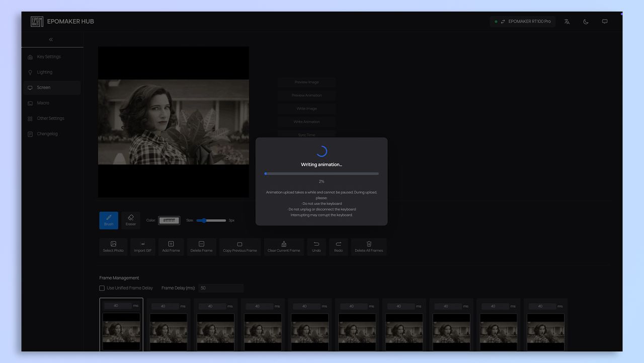Click the third frame's 40 ms delay field
Screen dimensions: 644x363
211,306
